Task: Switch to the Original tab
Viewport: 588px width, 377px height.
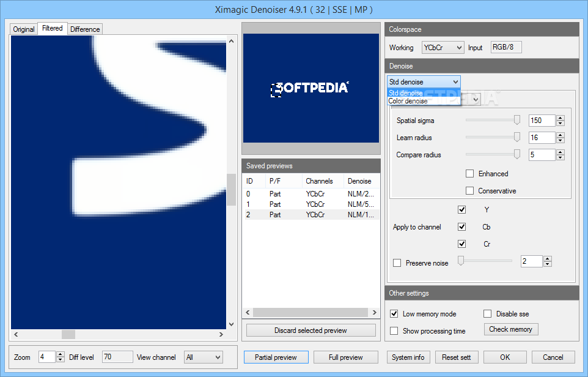Action: (24, 29)
